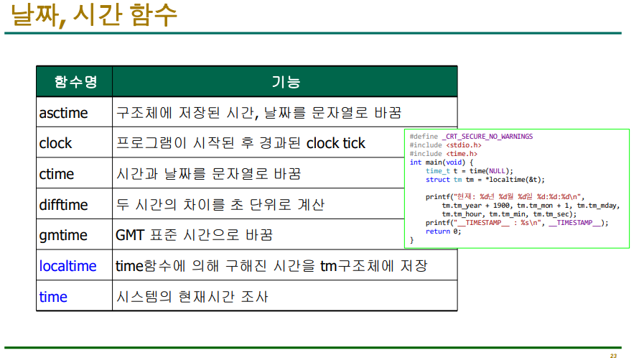Screen dimensions: 644x358
Task: Click description '두 시간의 차이를 초 단위로 계산'
Action: click(x=220, y=204)
